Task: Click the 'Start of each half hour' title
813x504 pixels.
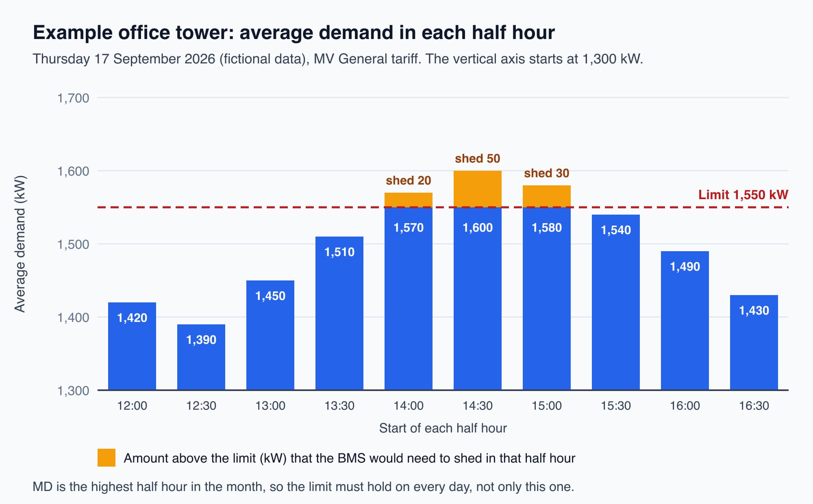Action: click(x=443, y=428)
